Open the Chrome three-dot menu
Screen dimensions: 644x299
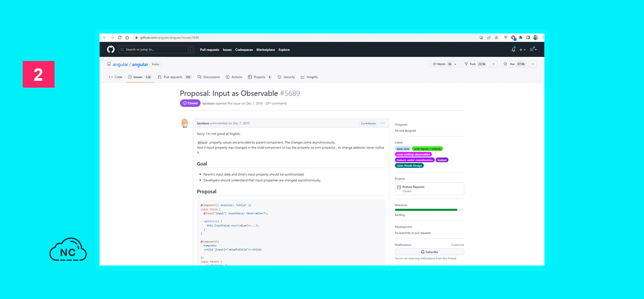pyautogui.click(x=543, y=37)
